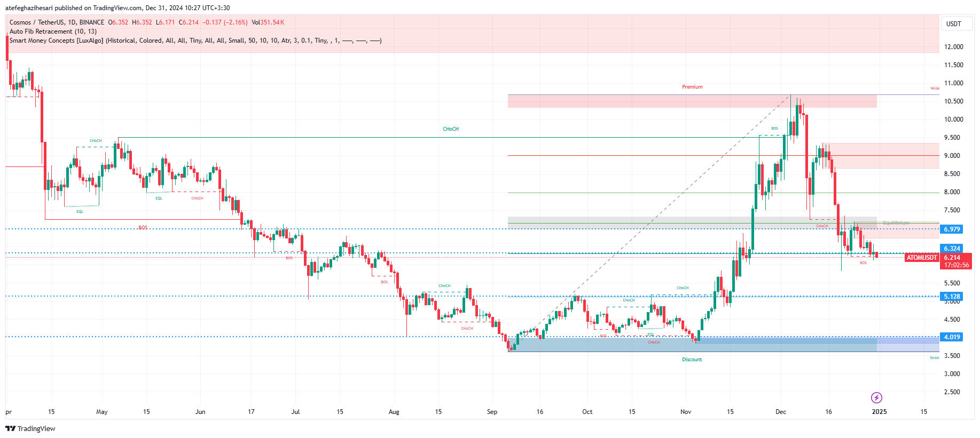Click the Premium zone label
The height and width of the screenshot is (438, 980).
(692, 87)
